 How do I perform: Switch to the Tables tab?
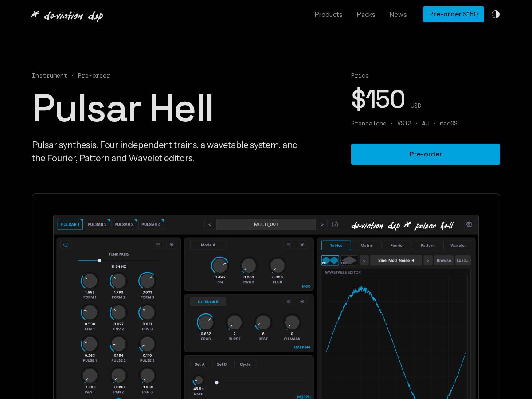(336, 245)
